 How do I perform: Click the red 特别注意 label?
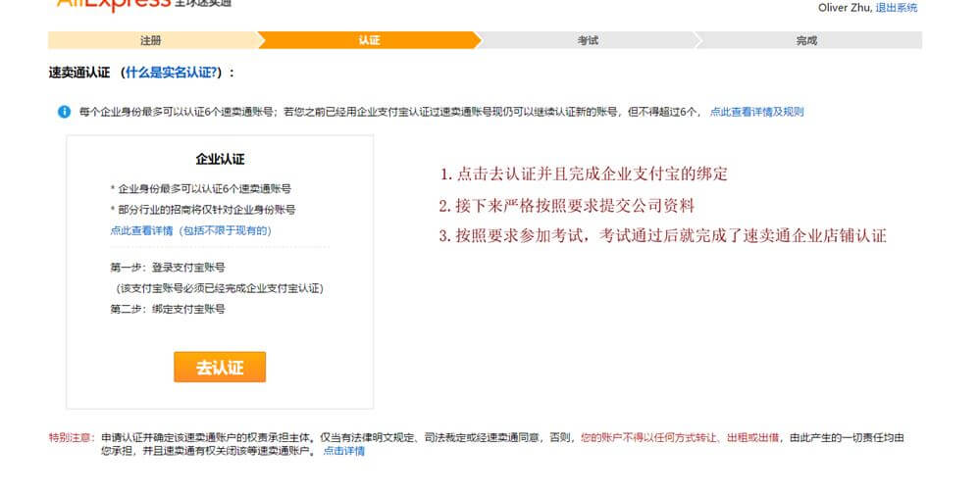pyautogui.click(x=72, y=437)
